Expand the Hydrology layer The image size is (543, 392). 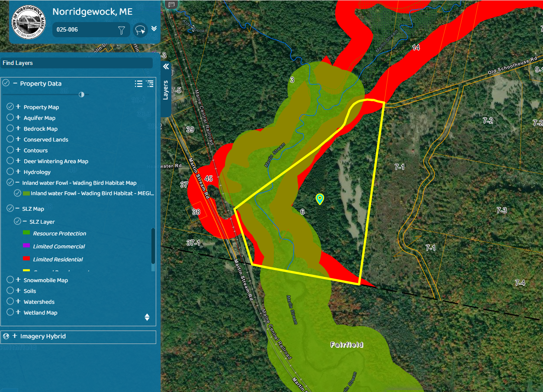point(18,171)
